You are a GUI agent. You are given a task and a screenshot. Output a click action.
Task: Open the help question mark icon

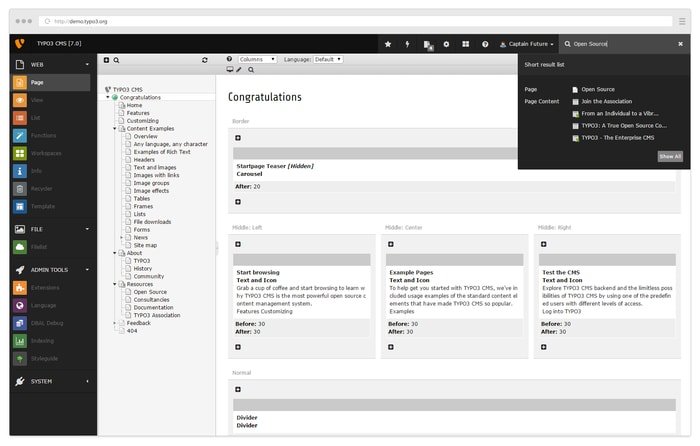pyautogui.click(x=485, y=44)
